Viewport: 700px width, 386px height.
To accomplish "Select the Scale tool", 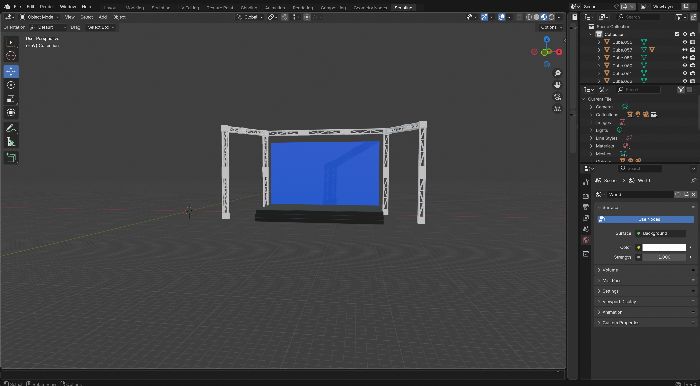I will (11, 99).
